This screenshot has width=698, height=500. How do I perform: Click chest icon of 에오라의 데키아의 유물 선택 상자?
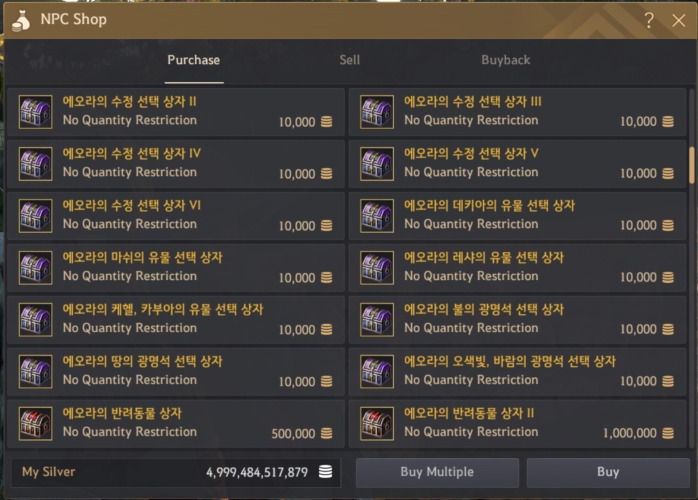(x=377, y=216)
